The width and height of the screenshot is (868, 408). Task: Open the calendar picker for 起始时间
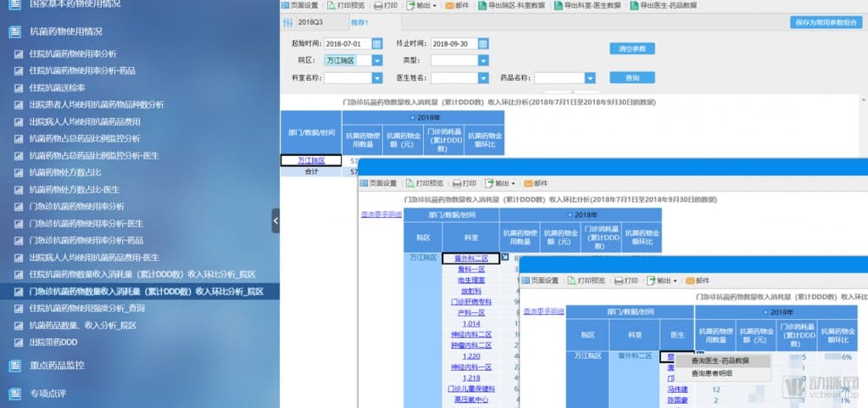[377, 44]
